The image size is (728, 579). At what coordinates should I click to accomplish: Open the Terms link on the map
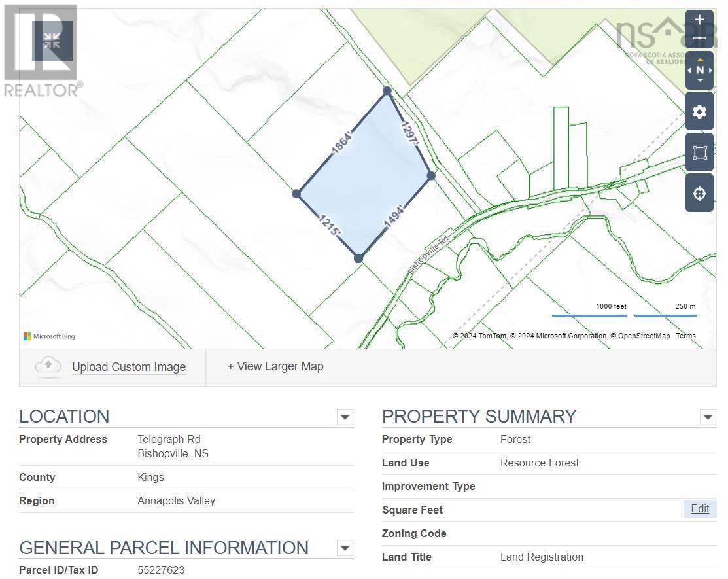coord(685,336)
